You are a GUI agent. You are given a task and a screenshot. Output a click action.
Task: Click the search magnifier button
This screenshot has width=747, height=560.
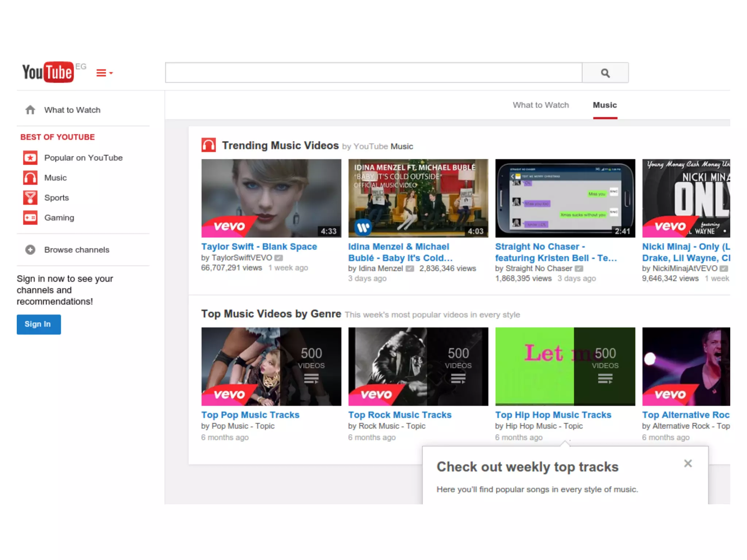click(x=605, y=73)
